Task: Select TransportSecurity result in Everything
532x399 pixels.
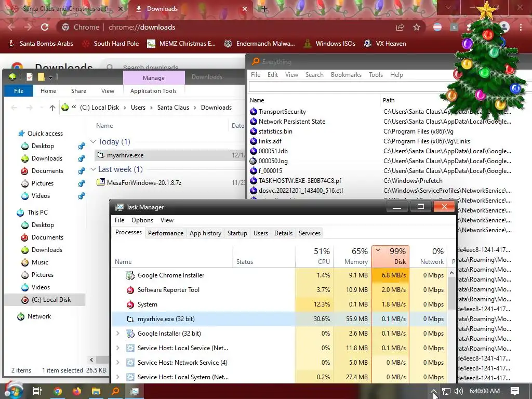Action: click(282, 112)
